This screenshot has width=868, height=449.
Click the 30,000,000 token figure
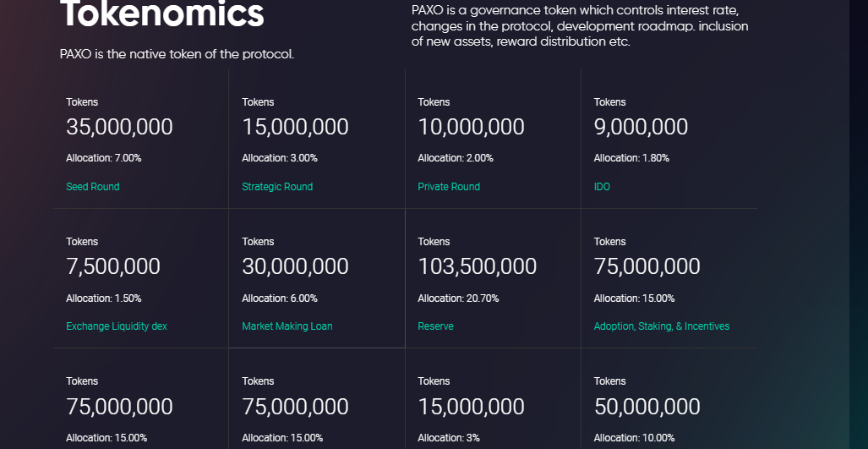pos(295,266)
